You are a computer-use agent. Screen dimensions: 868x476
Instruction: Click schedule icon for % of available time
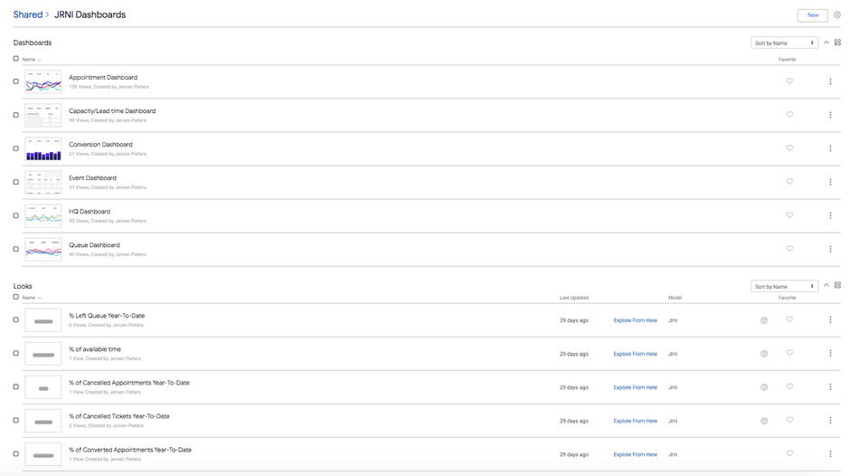764,354
